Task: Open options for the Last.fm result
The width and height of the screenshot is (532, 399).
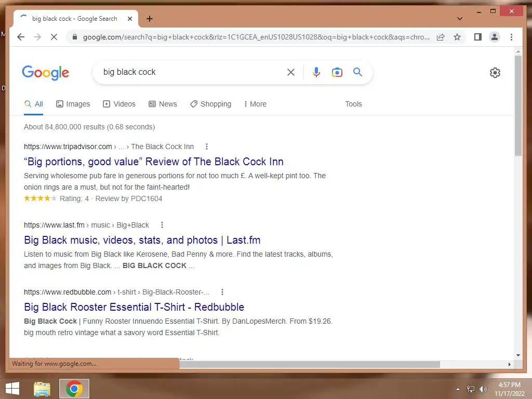Action: point(162,225)
